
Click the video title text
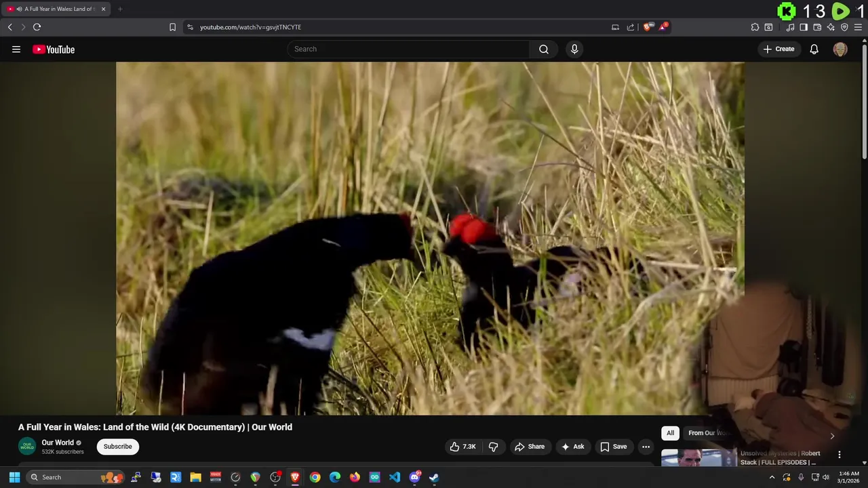(155, 427)
